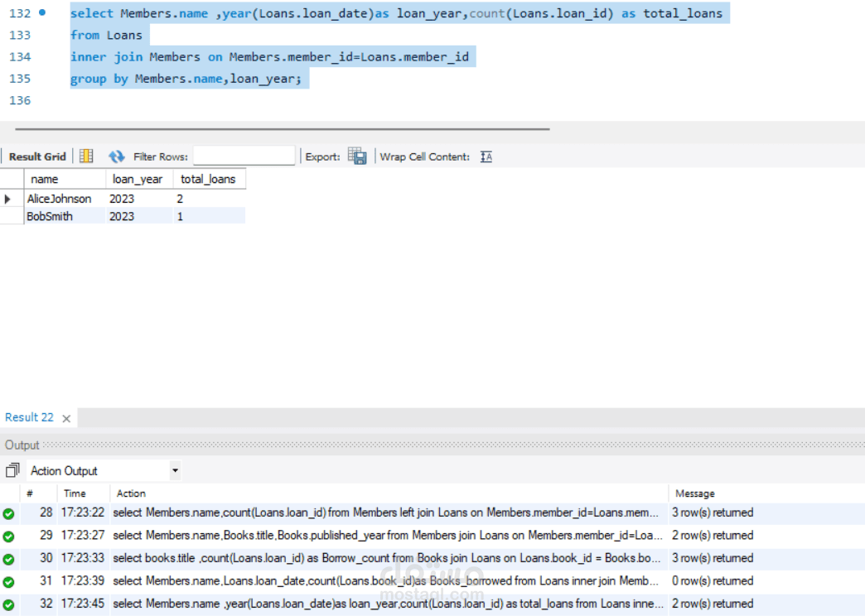Click the time 17:23:22 cell
This screenshot has width=865, height=616.
pyautogui.click(x=83, y=513)
